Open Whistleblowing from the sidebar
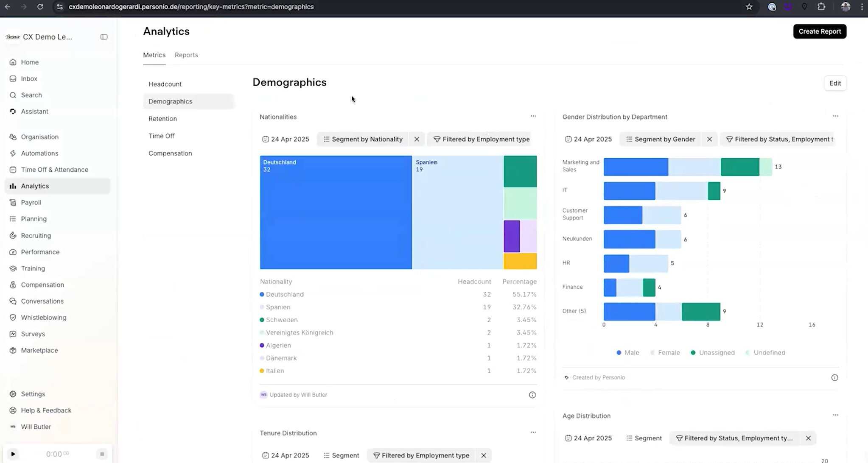This screenshot has height=463, width=868. point(43,317)
